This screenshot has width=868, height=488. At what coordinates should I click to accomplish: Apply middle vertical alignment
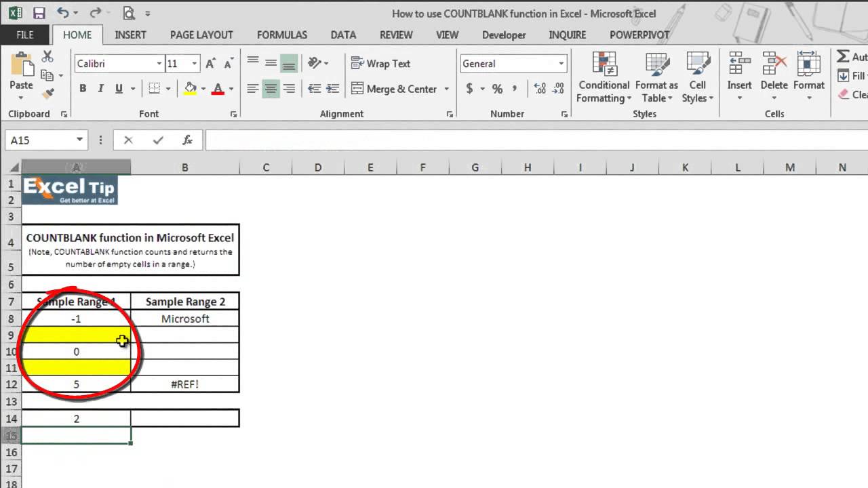[271, 63]
